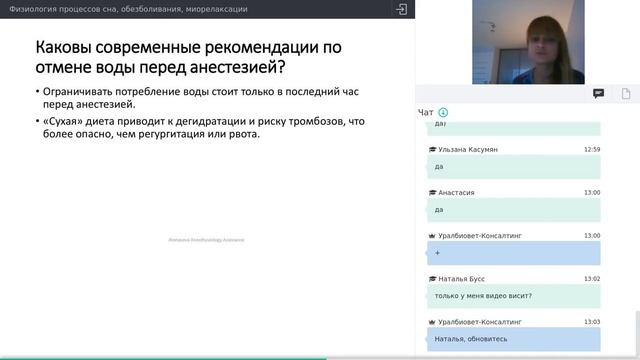Click timestamp 12:59 in chat

point(592,149)
